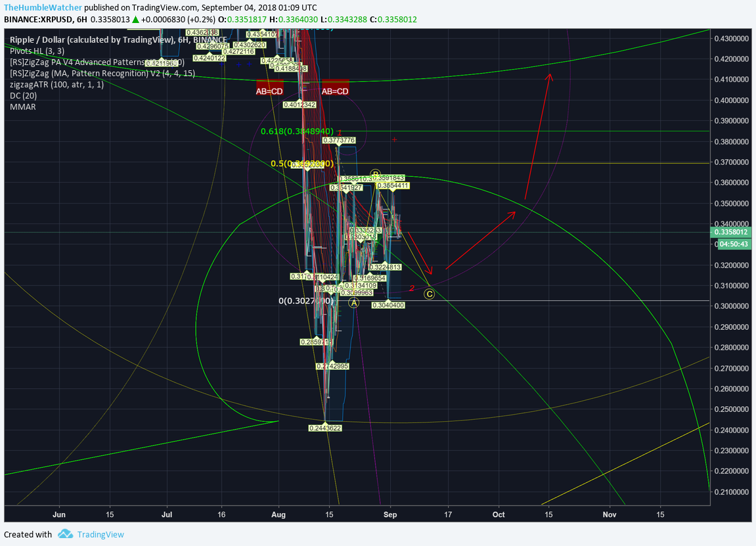Viewport: 756px width, 546px height.
Task: Click the red number 1 wave label
Action: tap(340, 132)
